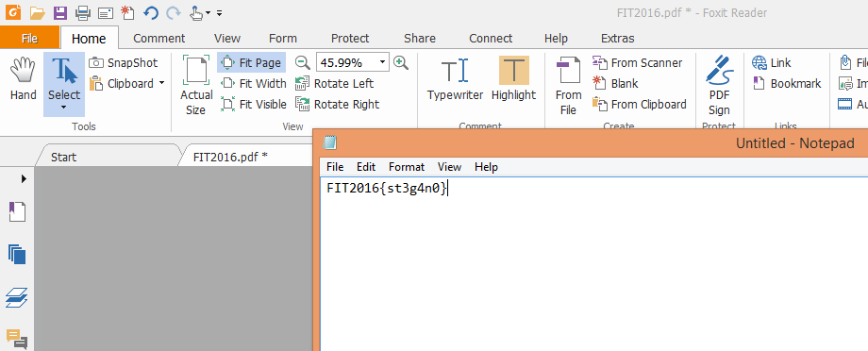Screen dimensions: 868x351
Task: Create a PDF From Clipboard
Action: point(640,104)
